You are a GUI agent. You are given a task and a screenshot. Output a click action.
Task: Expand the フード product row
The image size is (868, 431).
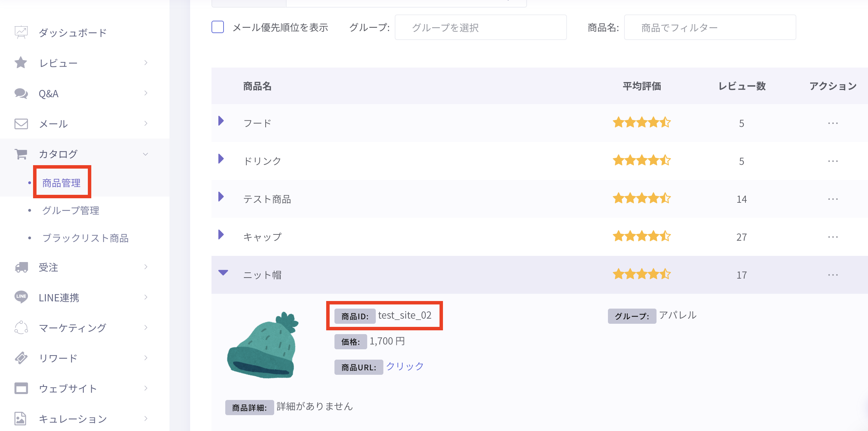coord(221,121)
